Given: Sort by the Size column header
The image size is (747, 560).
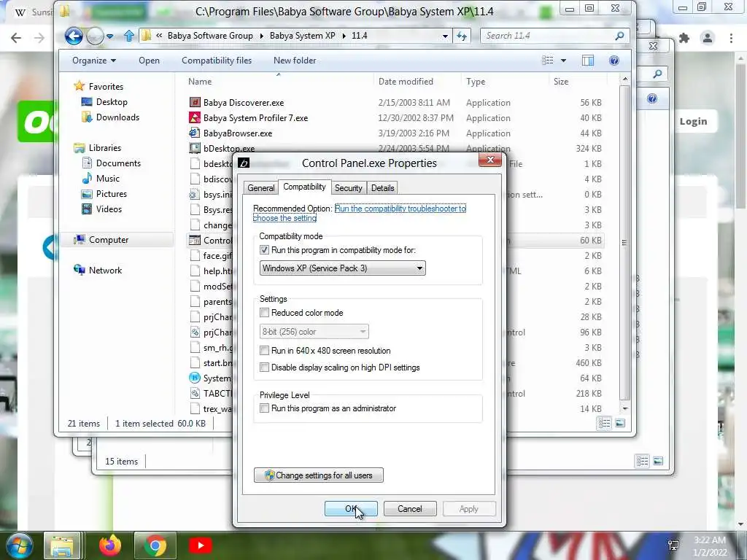Looking at the screenshot, I should point(561,82).
